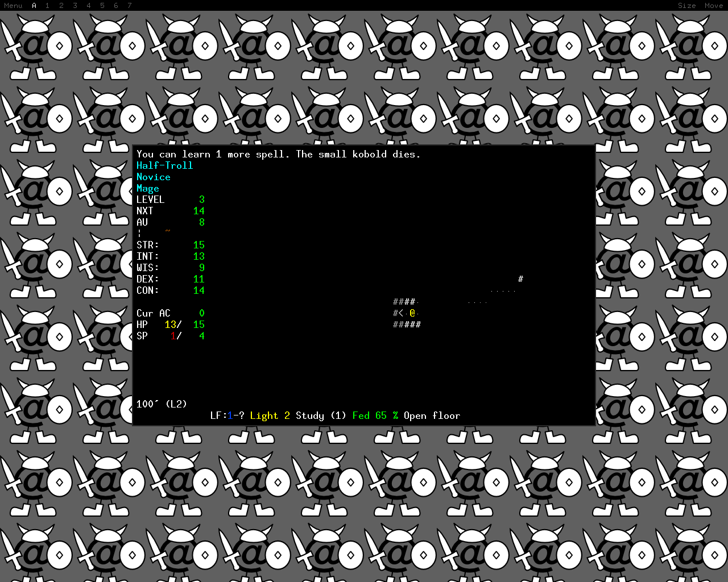Click the "STR:" stat label
This screenshot has height=582, width=728.
[148, 245]
